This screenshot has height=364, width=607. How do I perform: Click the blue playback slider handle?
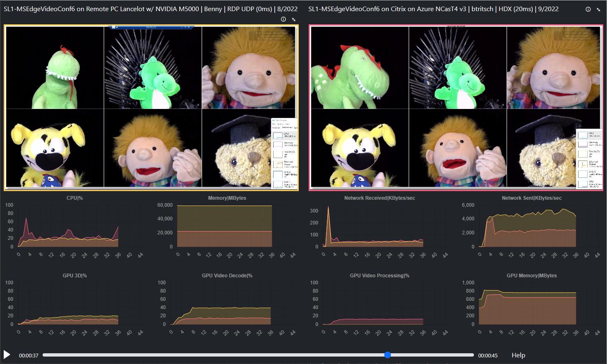387,355
